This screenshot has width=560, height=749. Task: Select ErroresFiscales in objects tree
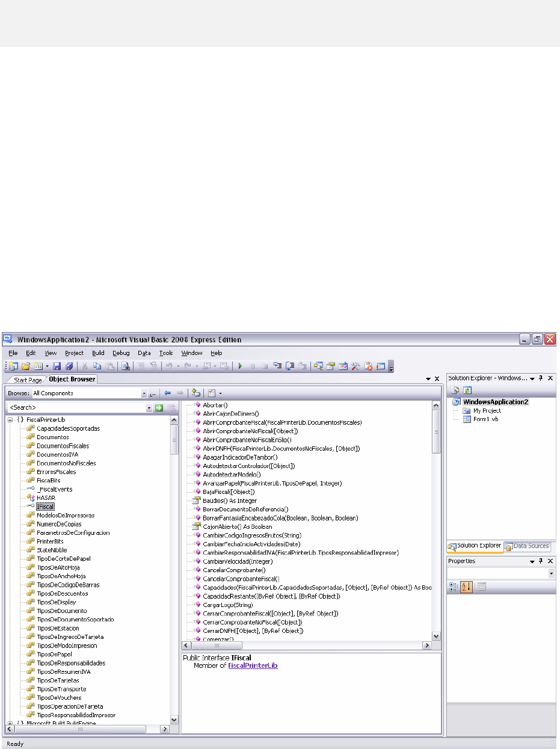click(x=57, y=472)
